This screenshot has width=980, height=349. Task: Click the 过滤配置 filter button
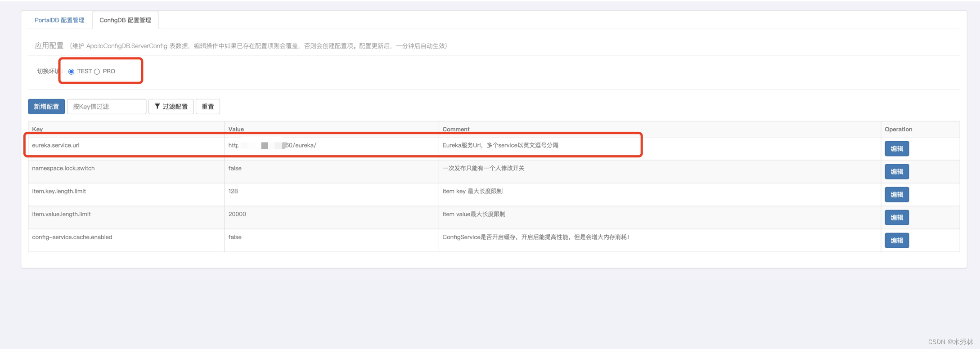171,107
